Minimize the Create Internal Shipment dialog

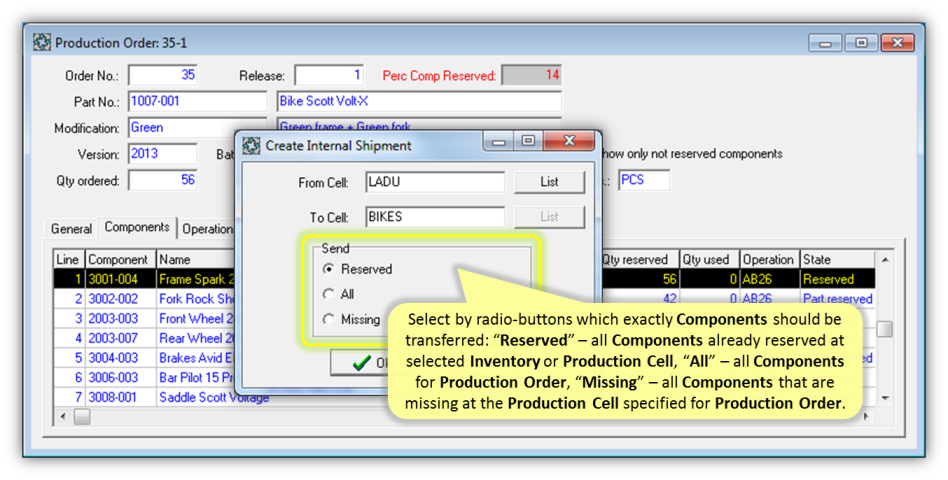click(498, 142)
